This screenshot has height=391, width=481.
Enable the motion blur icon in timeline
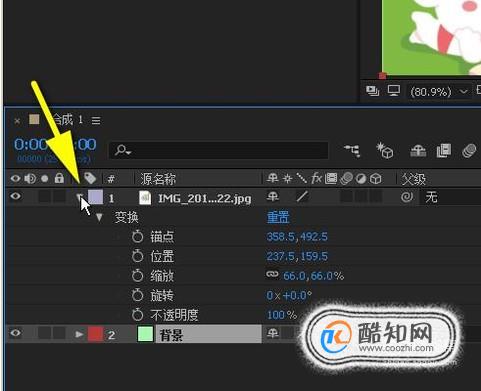(x=469, y=151)
